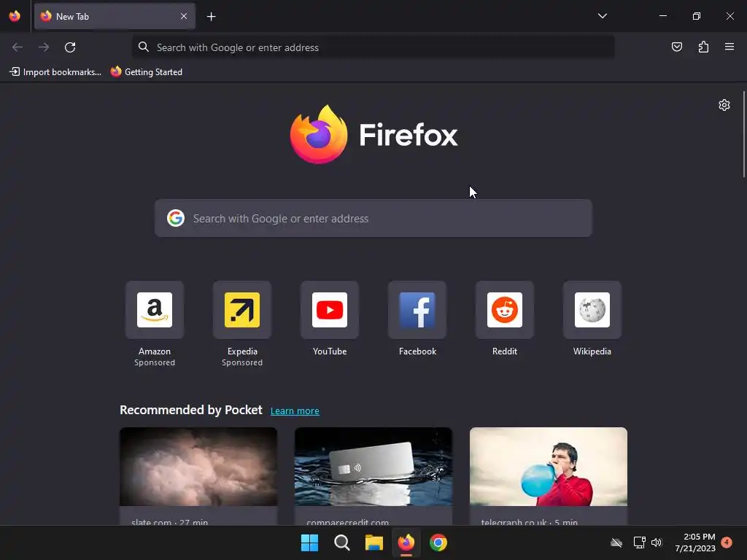Focus the address bar search field
Screen dimensions: 747x560
[373, 47]
